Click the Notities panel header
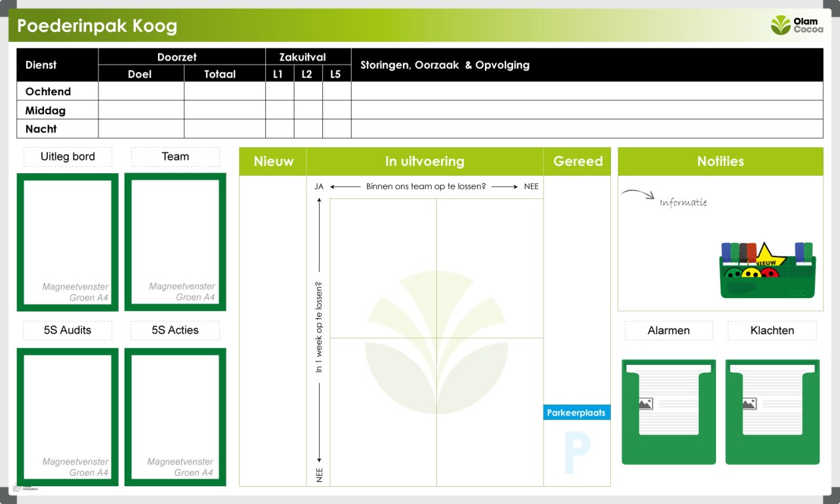840x504 pixels. 721,161
